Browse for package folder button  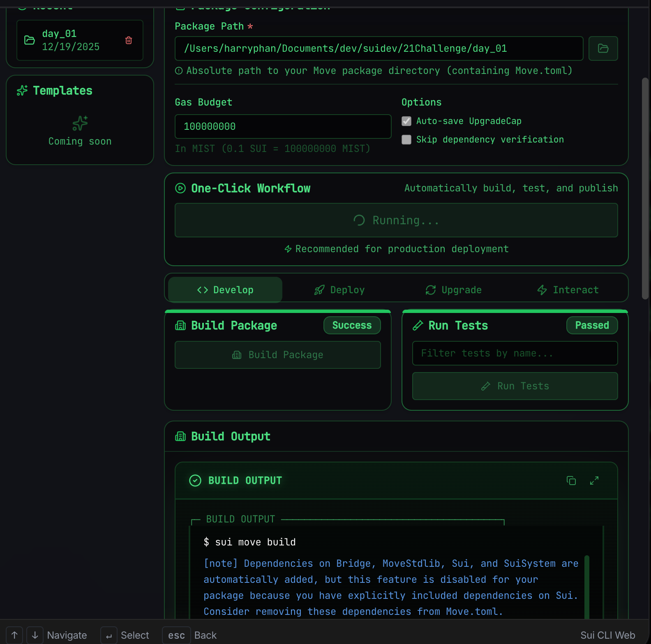click(603, 48)
